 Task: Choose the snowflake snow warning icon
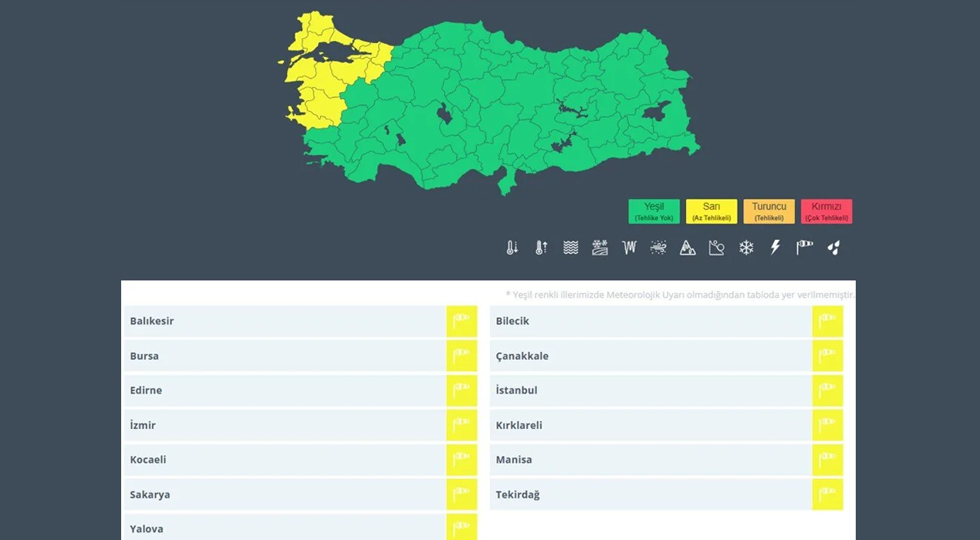pyautogui.click(x=746, y=248)
